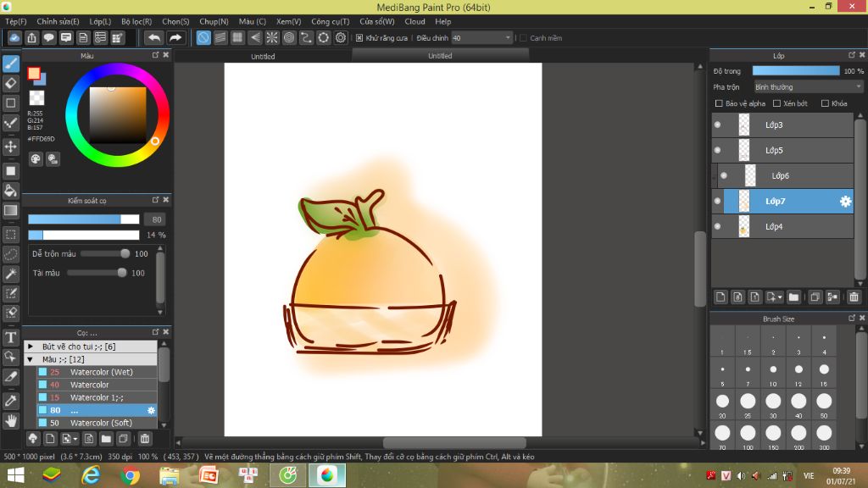This screenshot has height=488, width=868.
Task: Select the Watercolor (Wet) brush
Action: pyautogui.click(x=101, y=372)
